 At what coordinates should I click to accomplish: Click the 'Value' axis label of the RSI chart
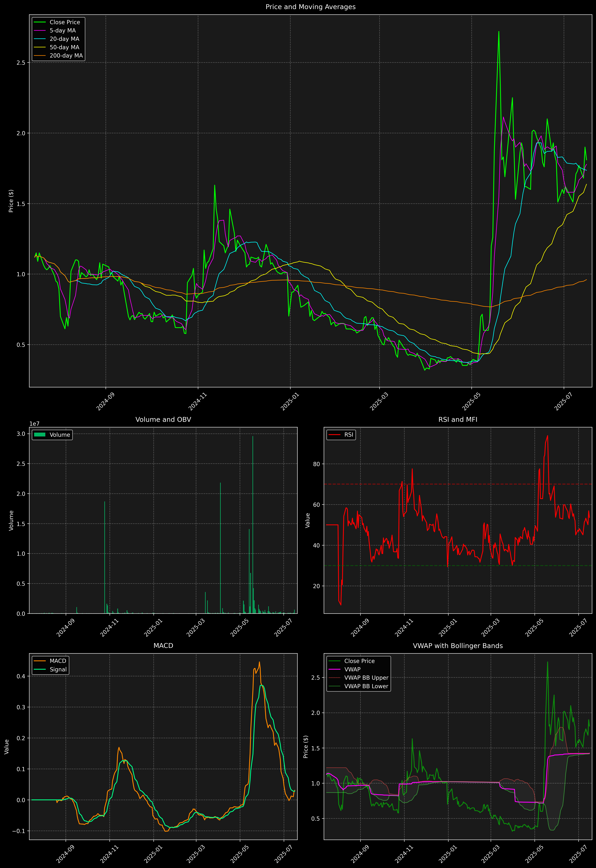pos(308,520)
